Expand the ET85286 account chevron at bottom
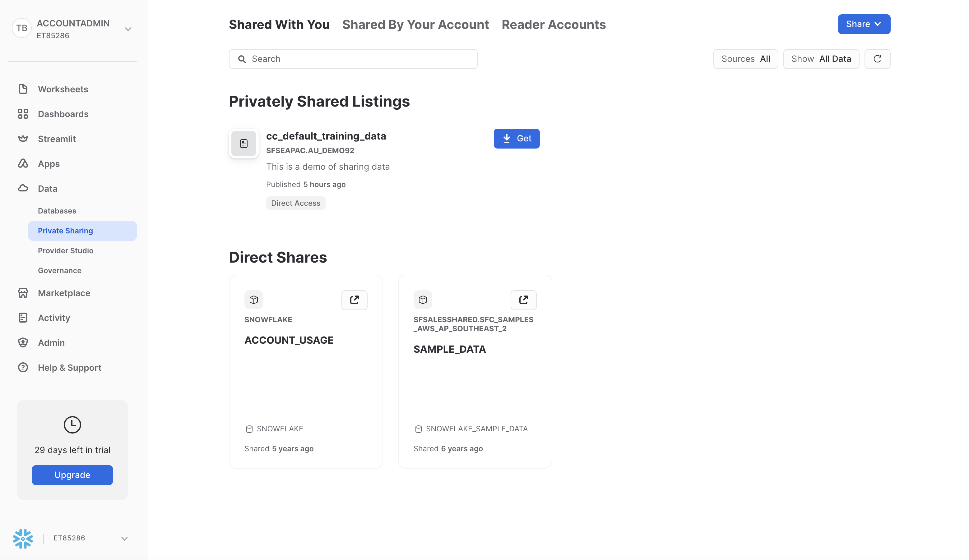 pyautogui.click(x=124, y=539)
